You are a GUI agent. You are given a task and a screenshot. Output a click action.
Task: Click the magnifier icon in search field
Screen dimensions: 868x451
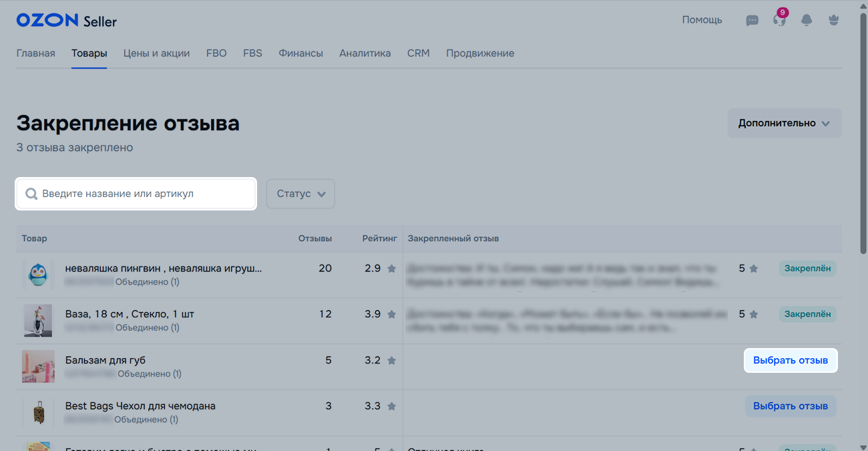pos(31,194)
